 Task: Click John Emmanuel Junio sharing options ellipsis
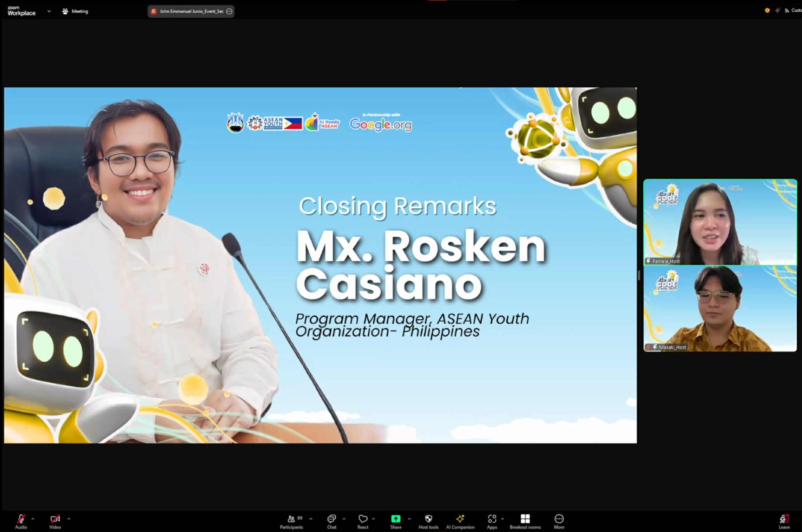click(x=229, y=11)
